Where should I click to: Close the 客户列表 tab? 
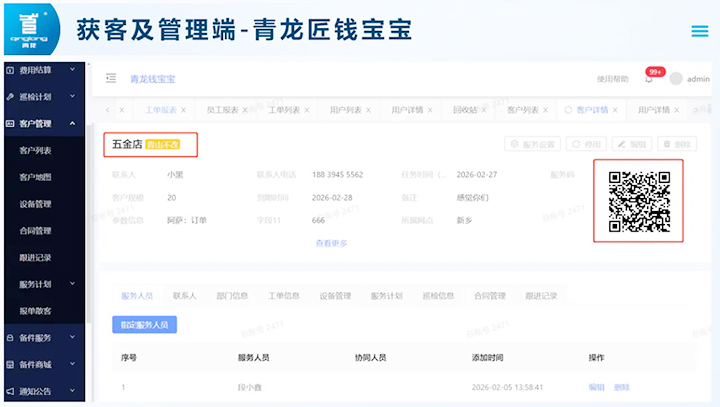click(546, 110)
